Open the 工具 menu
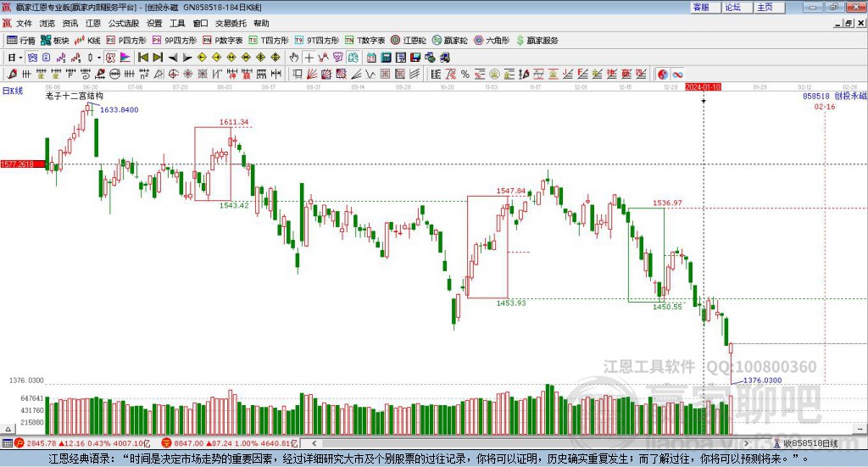 tap(177, 23)
